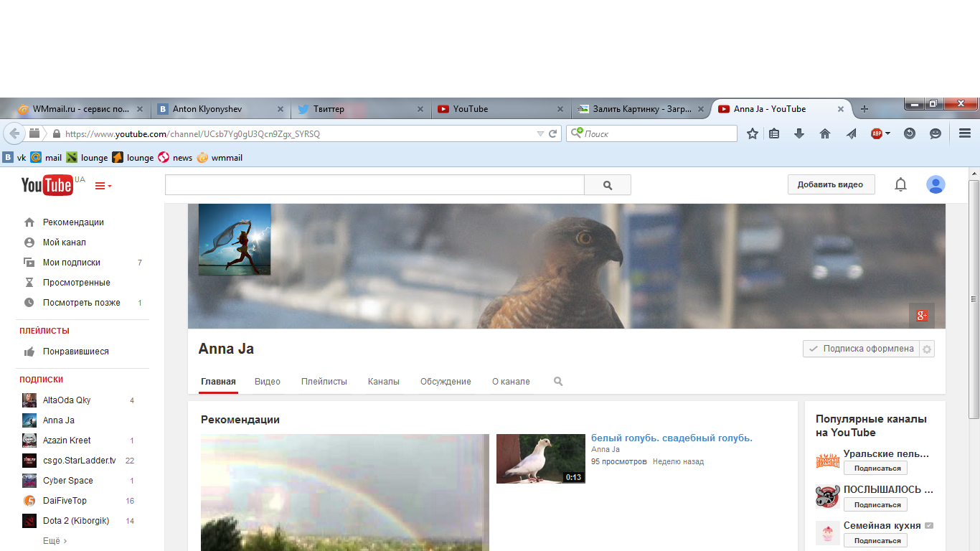Open AltaOda Qky subscription

67,400
